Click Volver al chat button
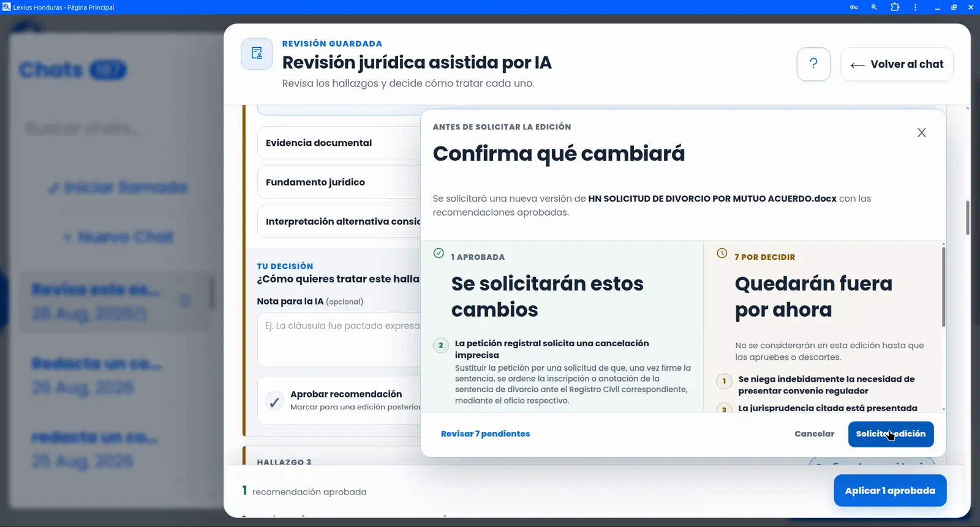Viewport: 980px width, 527px height. click(897, 64)
